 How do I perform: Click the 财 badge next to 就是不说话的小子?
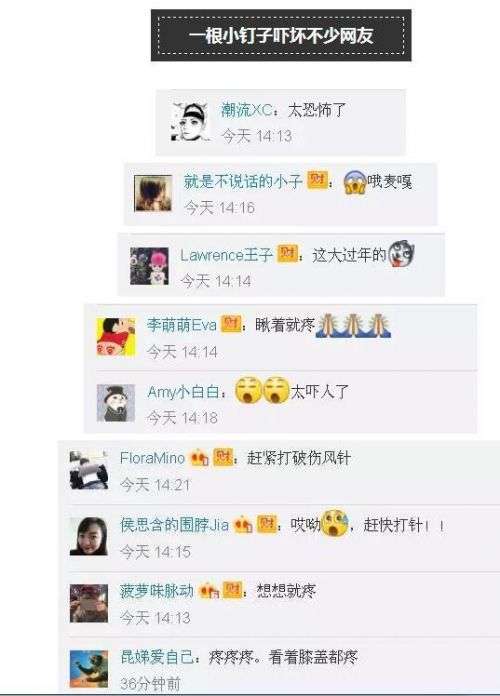[x=317, y=180]
